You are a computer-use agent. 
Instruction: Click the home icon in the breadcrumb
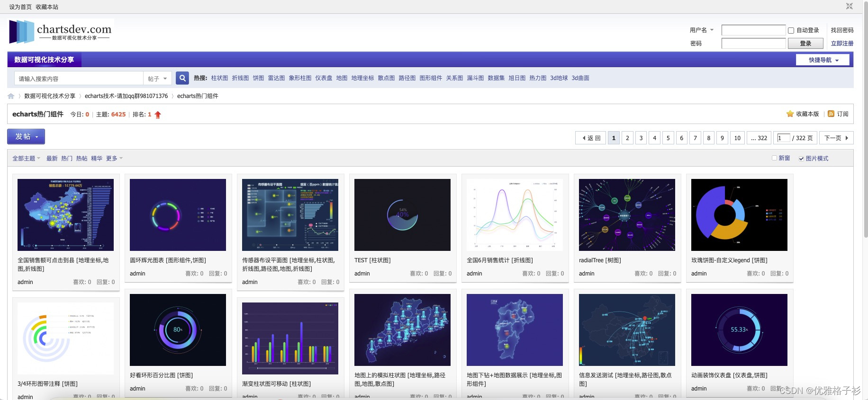coord(11,96)
